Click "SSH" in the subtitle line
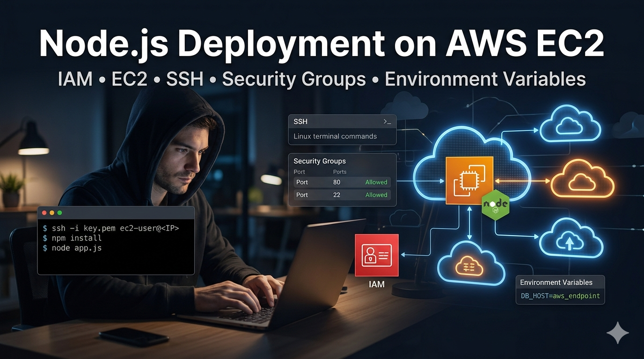Screen dimensions: 644x359 [185, 79]
